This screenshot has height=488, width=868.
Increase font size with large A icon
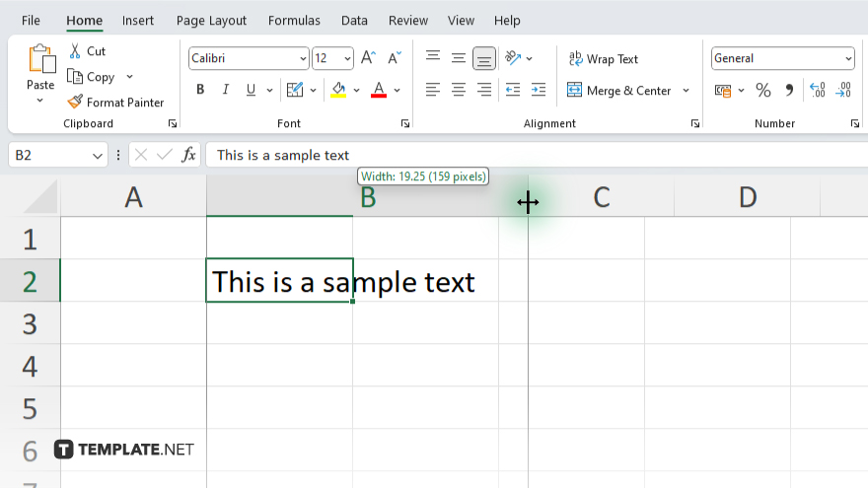pos(368,58)
